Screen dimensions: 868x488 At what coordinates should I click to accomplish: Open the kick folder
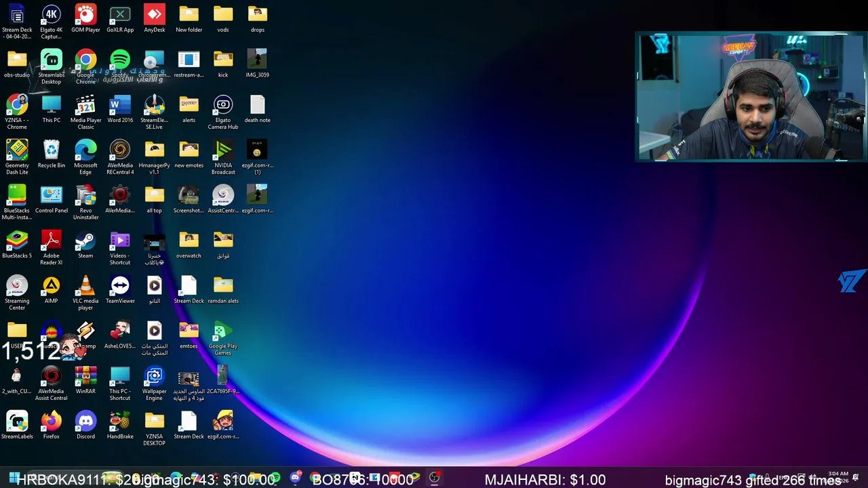tap(223, 64)
